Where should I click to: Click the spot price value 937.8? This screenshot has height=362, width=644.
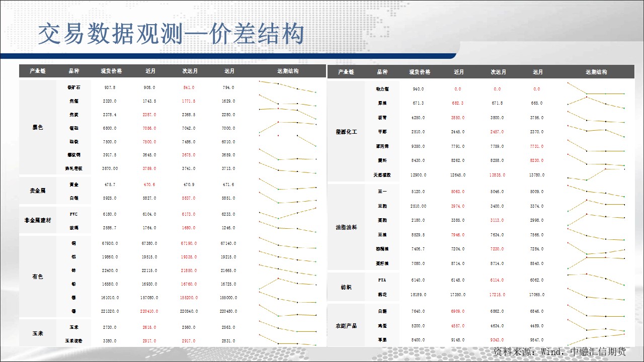tap(110, 87)
